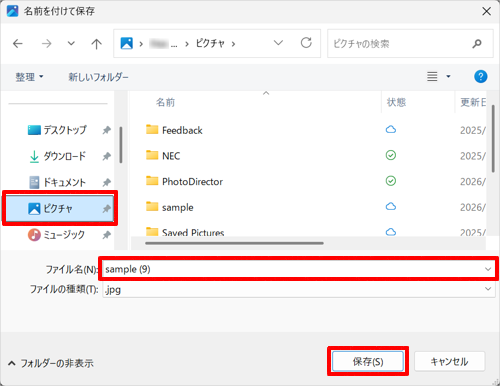
Task: Click the pin icon beside ミュージック
Action: (x=106, y=235)
